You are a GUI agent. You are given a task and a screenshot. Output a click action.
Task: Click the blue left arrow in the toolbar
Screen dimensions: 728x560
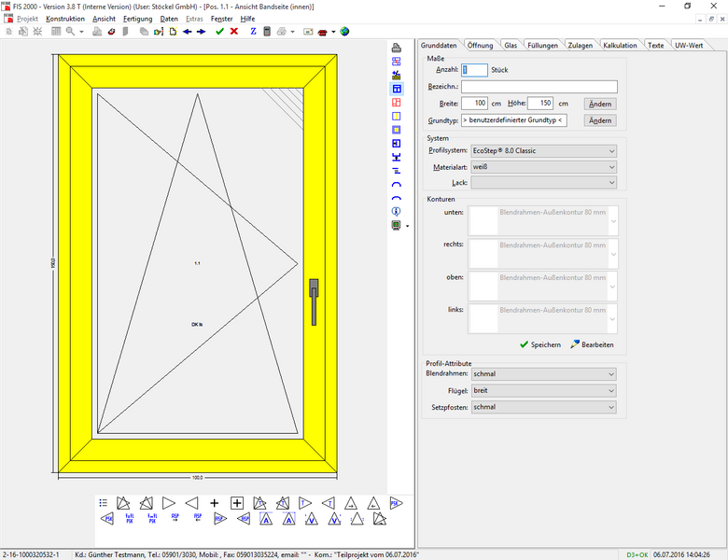187,31
